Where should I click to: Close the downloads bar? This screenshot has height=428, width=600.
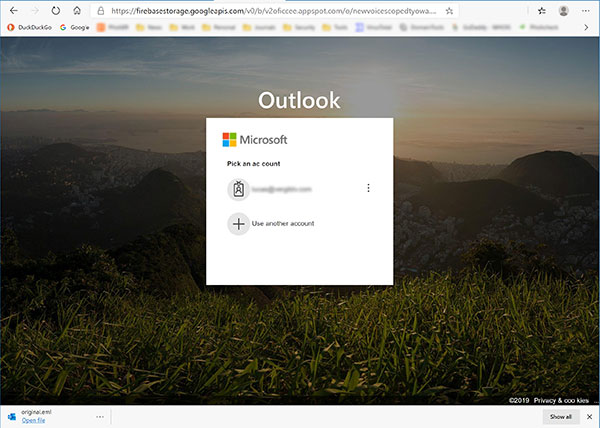[589, 417]
